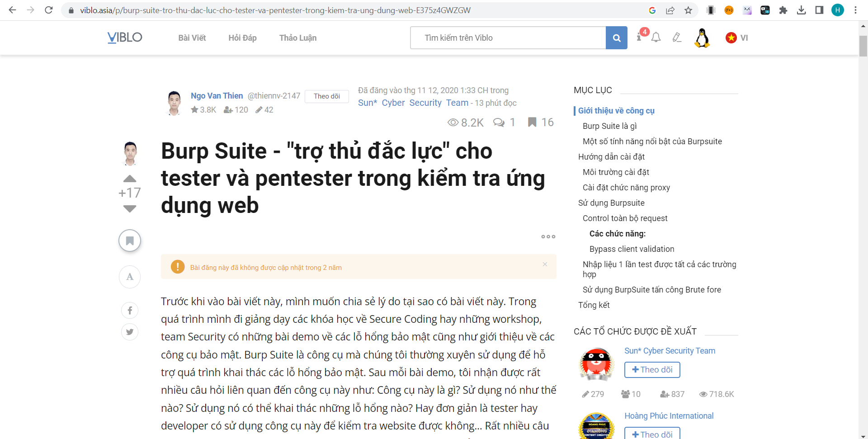Open the penguin user avatar menu
This screenshot has width=868, height=439.
point(702,38)
